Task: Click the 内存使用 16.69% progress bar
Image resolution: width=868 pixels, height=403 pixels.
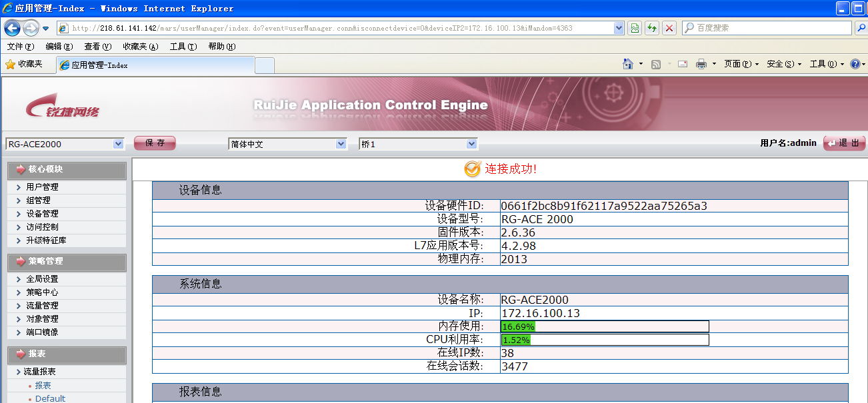Action: pyautogui.click(x=605, y=326)
